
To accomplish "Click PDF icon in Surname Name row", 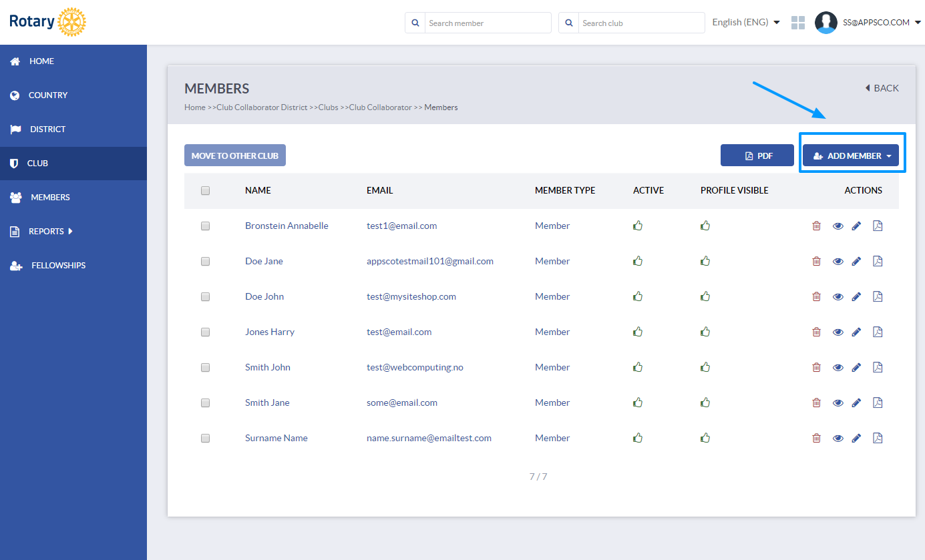I will coord(878,438).
